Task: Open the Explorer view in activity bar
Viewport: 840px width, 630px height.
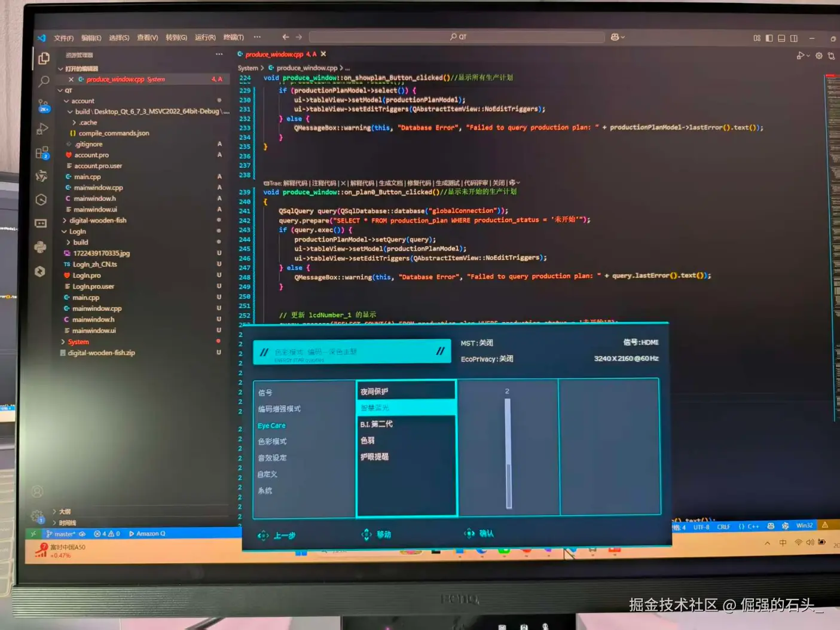Action: pyautogui.click(x=44, y=59)
